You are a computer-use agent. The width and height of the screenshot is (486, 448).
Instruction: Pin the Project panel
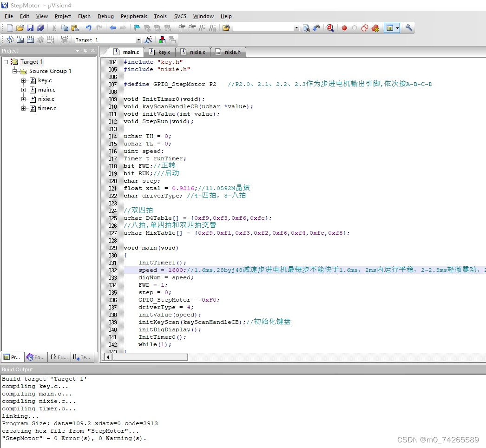click(85, 51)
